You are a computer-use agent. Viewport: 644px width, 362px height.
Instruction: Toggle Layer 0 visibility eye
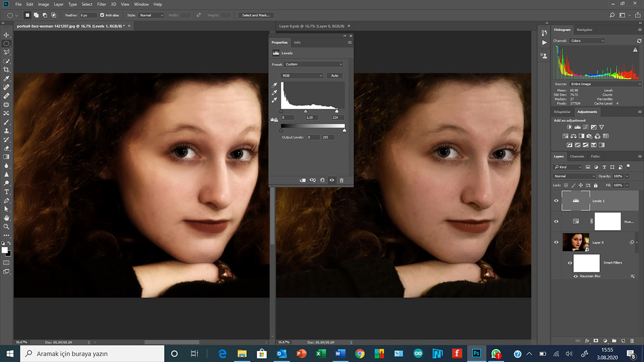[x=556, y=242]
